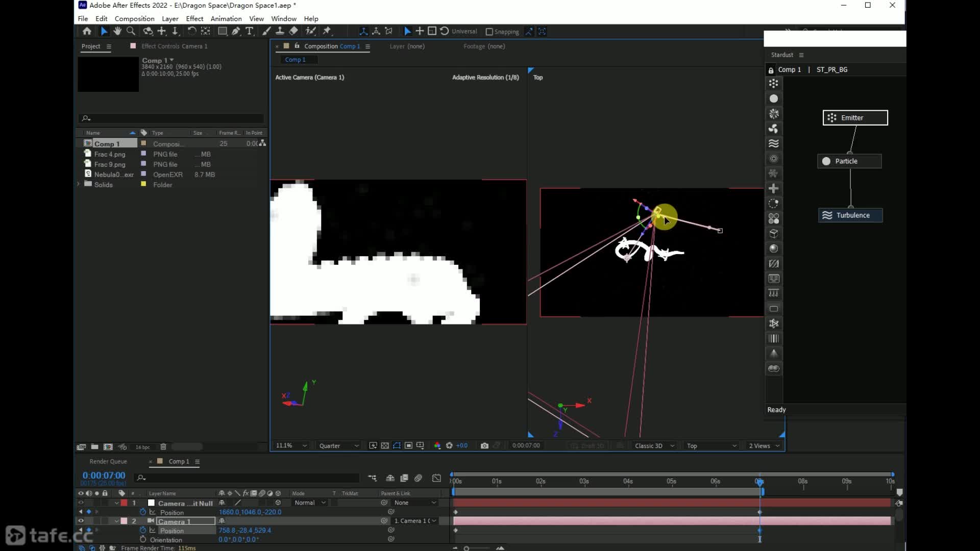Click Stardust sphere material icon in side toolbar
Screen dimensions: 980x551
(x=774, y=248)
